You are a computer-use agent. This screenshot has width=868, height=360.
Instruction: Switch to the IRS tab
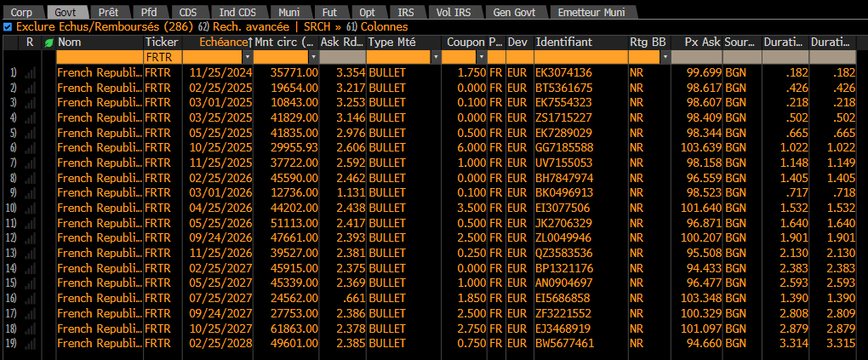(405, 12)
